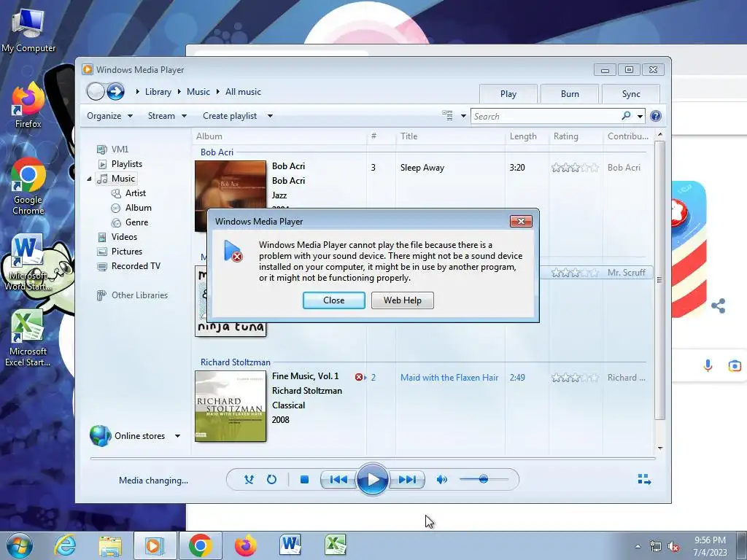Go to previous track button

pyautogui.click(x=338, y=480)
